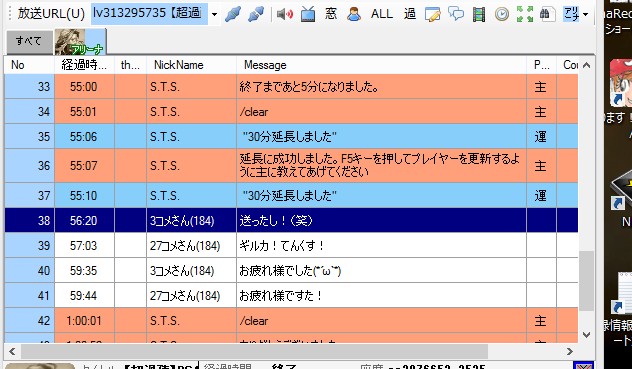Sort by the 経過時 column header
Image resolution: width=632 pixels, height=369 pixels.
click(84, 65)
